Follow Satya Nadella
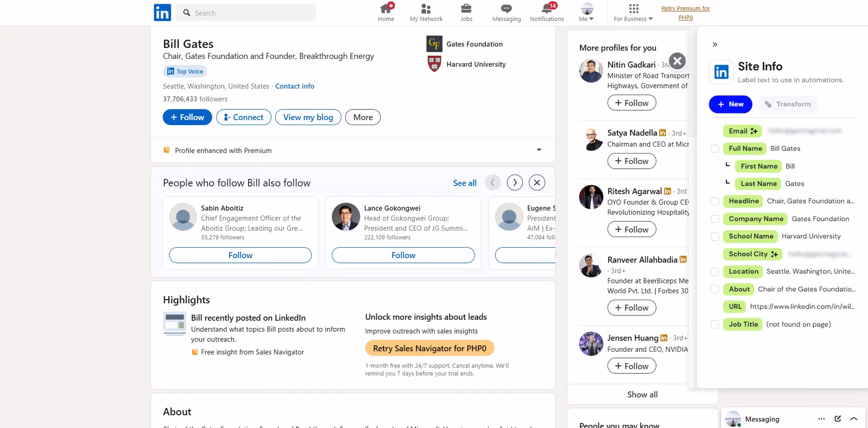The width and height of the screenshot is (868, 428). [x=632, y=161]
